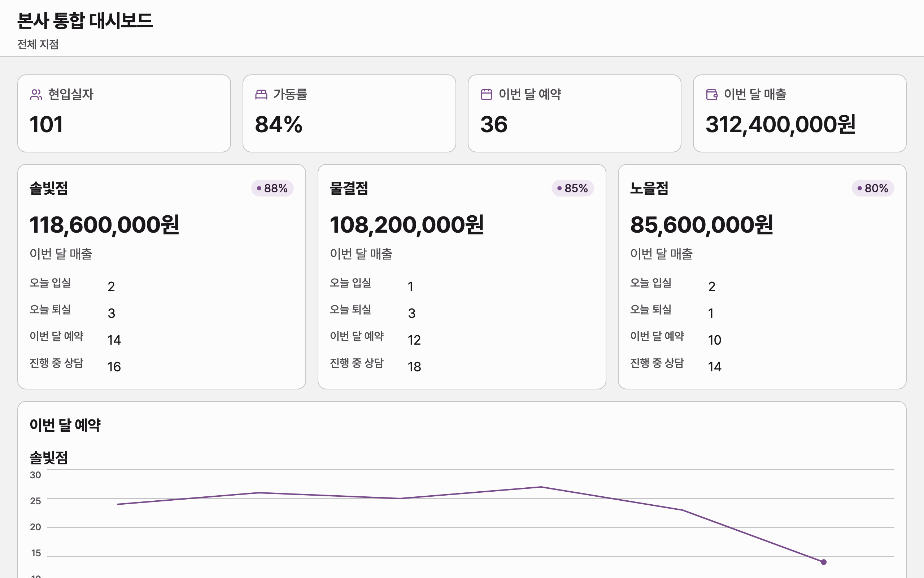Screen dimensions: 924x578
Task: Click the 30 y-axis label on chart
Action: (35, 475)
